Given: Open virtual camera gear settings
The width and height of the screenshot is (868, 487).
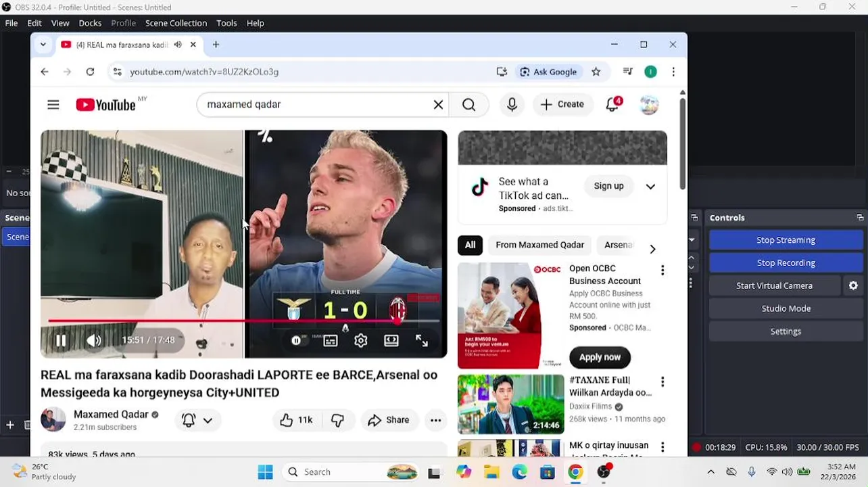Looking at the screenshot, I should coord(853,286).
